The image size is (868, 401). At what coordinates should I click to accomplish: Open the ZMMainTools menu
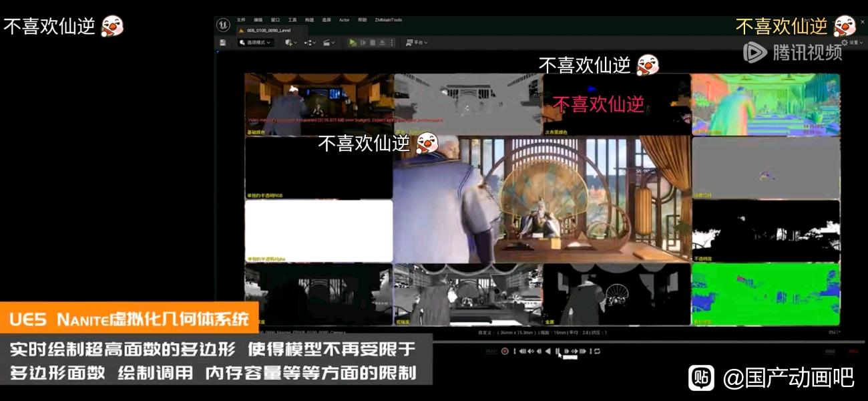tap(389, 20)
